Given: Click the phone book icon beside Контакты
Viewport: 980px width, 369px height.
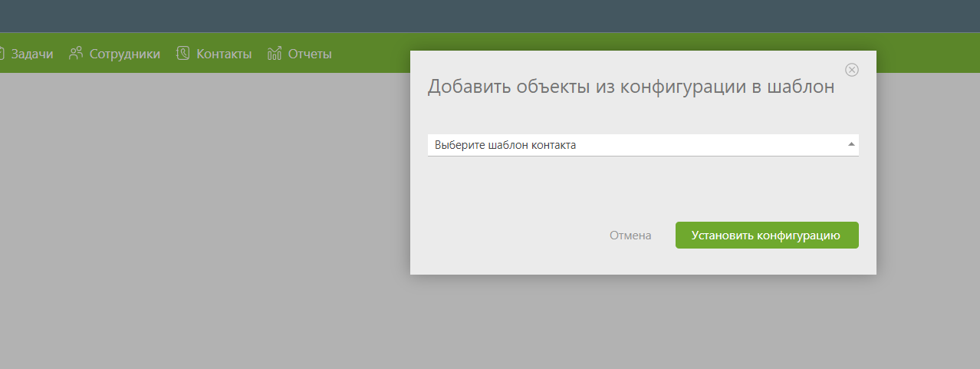Looking at the screenshot, I should click(x=183, y=54).
